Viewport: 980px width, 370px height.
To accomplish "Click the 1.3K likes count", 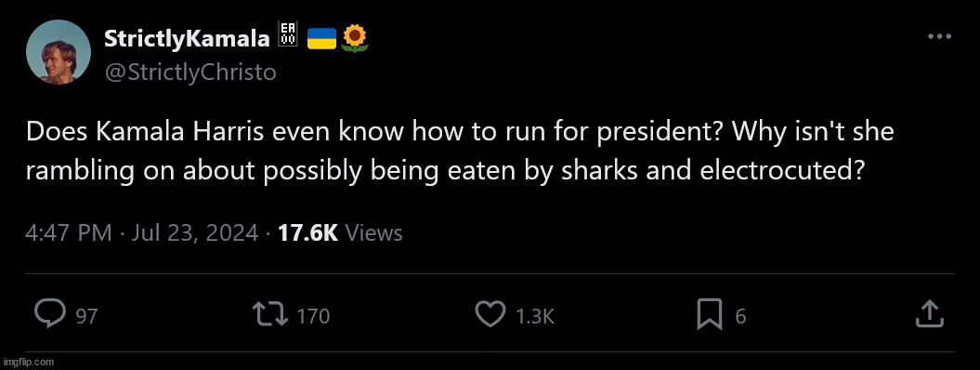I will point(535,316).
